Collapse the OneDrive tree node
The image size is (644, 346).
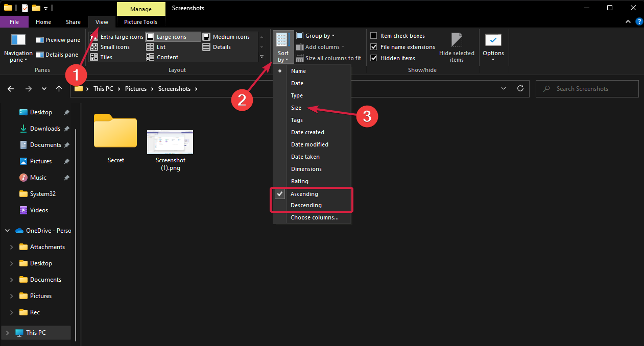(x=8, y=231)
